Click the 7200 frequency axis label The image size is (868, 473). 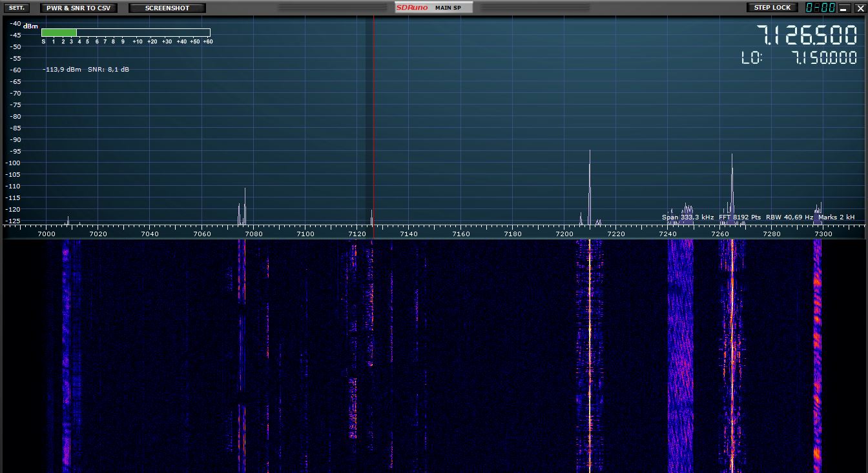point(564,234)
